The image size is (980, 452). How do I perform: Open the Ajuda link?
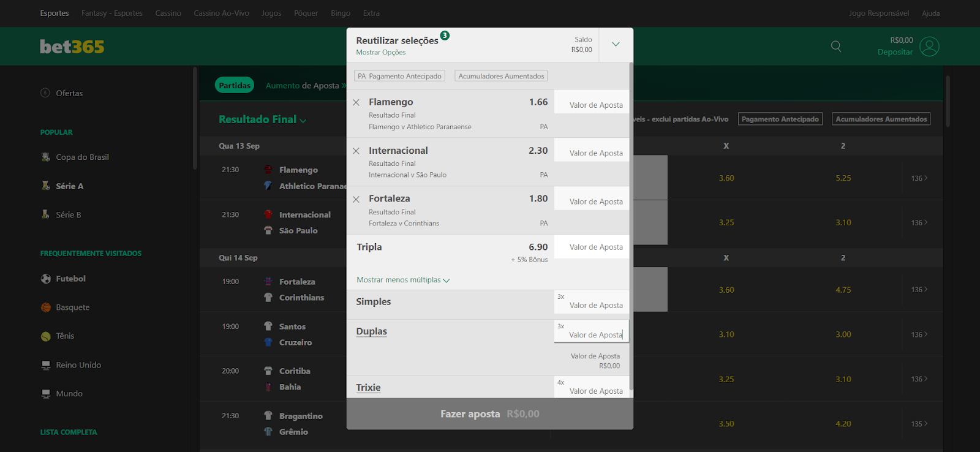pyautogui.click(x=931, y=13)
